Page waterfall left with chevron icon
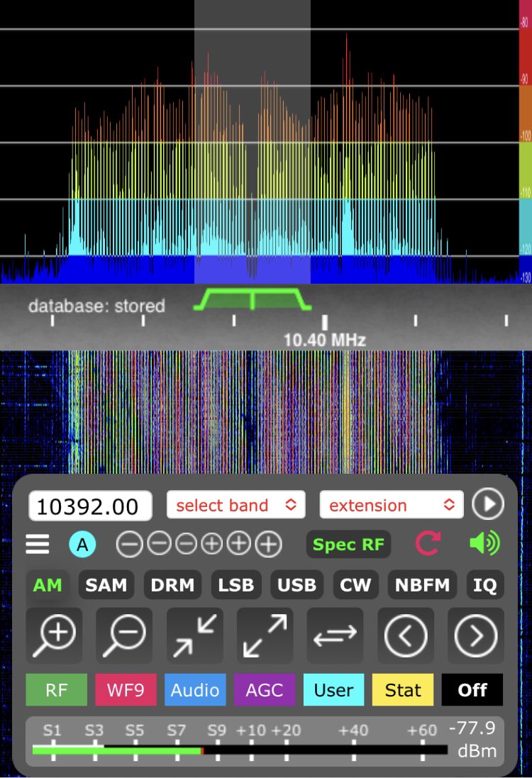The image size is (532, 778). [405, 635]
